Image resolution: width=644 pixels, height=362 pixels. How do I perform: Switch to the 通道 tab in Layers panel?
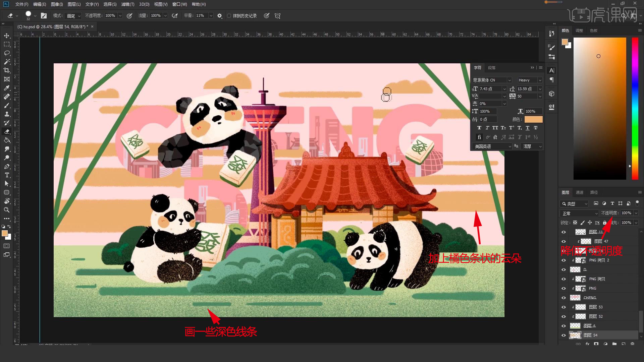click(579, 192)
